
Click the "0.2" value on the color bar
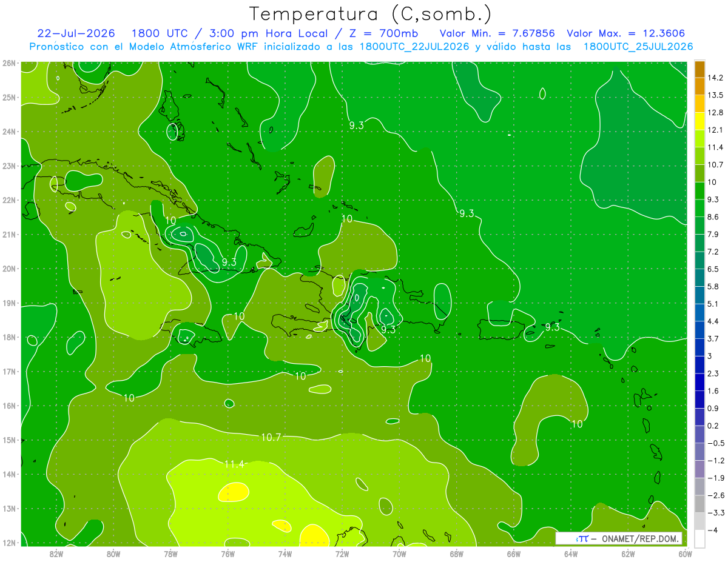coord(714,426)
